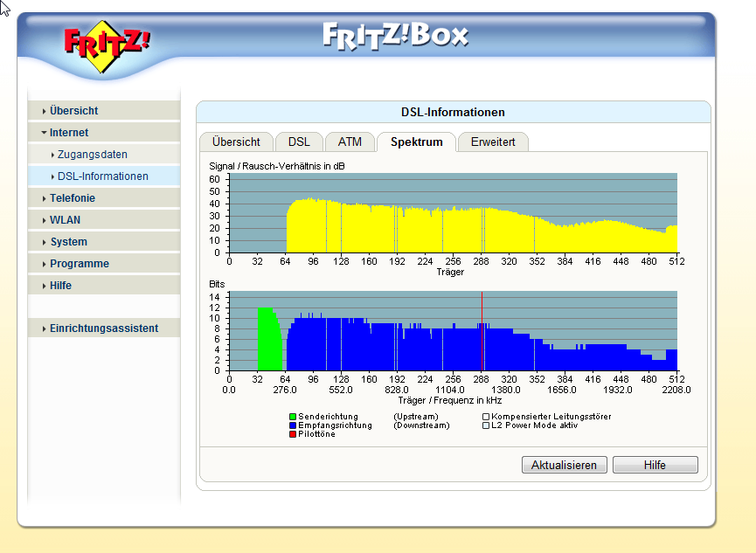This screenshot has width=756, height=553.
Task: Expand the Hilfe sidebar section
Action: 104,286
